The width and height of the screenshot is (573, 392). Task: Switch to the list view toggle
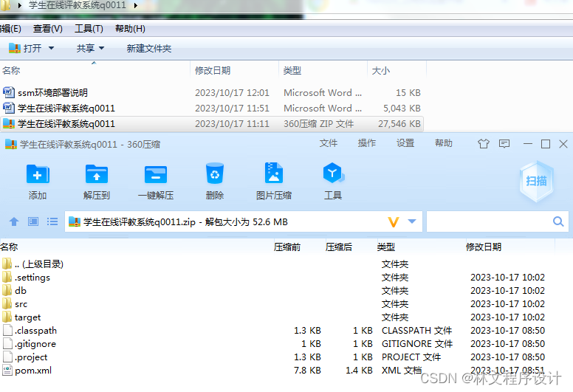pos(52,221)
